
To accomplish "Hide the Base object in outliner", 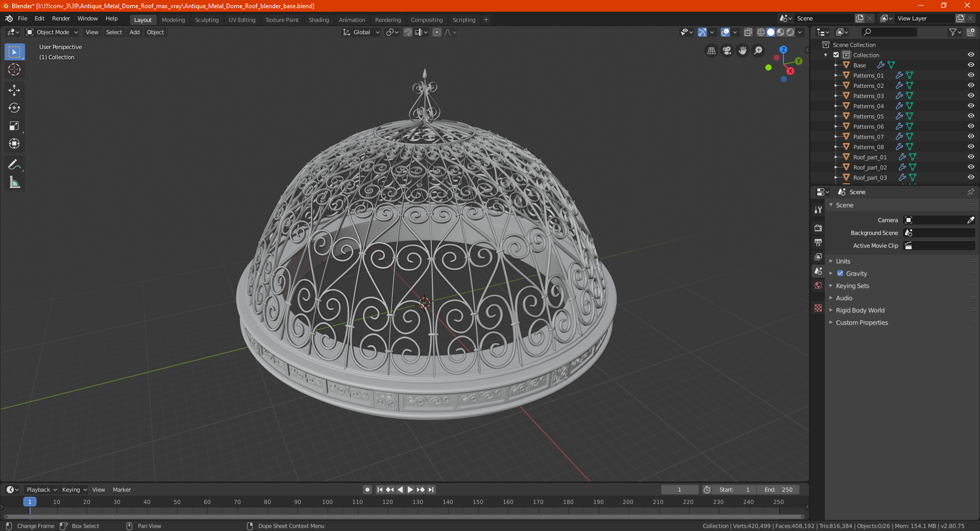I will pyautogui.click(x=971, y=65).
